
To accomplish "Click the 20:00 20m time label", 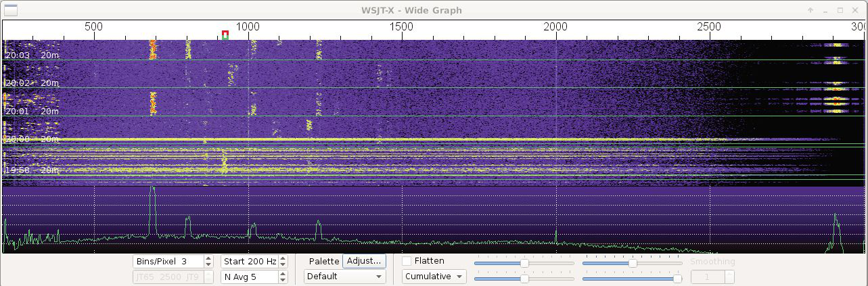I will point(32,139).
